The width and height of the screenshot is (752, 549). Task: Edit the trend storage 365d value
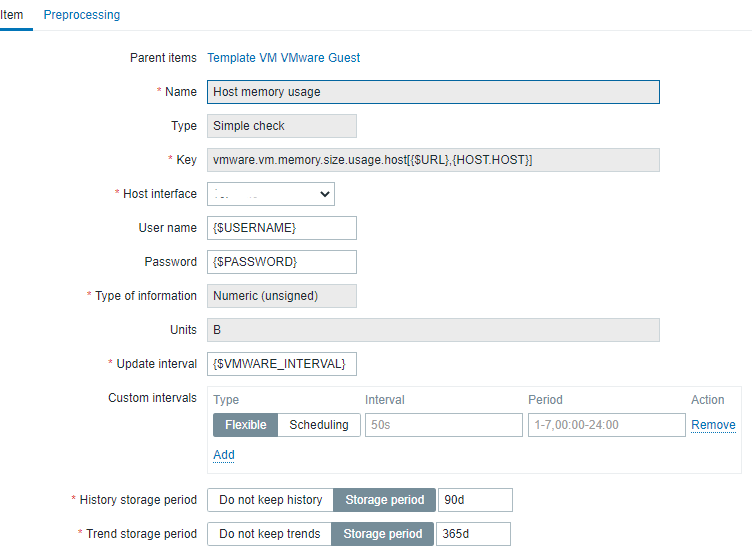(473, 534)
